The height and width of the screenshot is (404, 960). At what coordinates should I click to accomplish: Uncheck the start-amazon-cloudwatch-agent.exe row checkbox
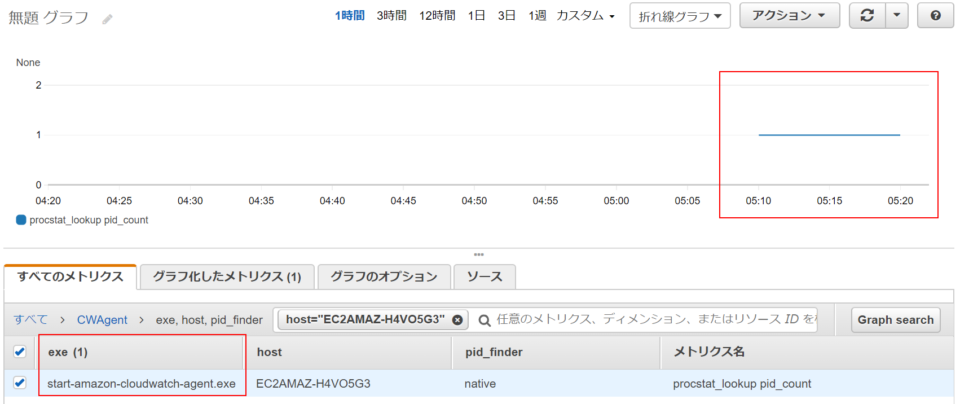pyautogui.click(x=20, y=383)
